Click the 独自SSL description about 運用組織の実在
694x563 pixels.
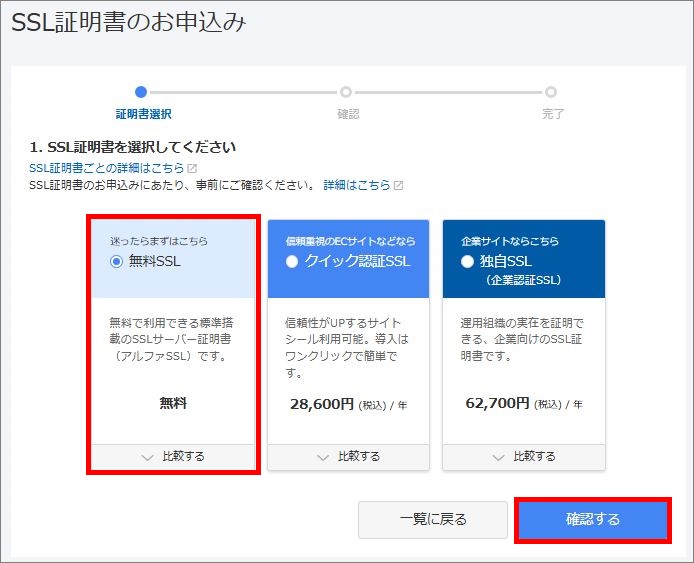pos(522,339)
